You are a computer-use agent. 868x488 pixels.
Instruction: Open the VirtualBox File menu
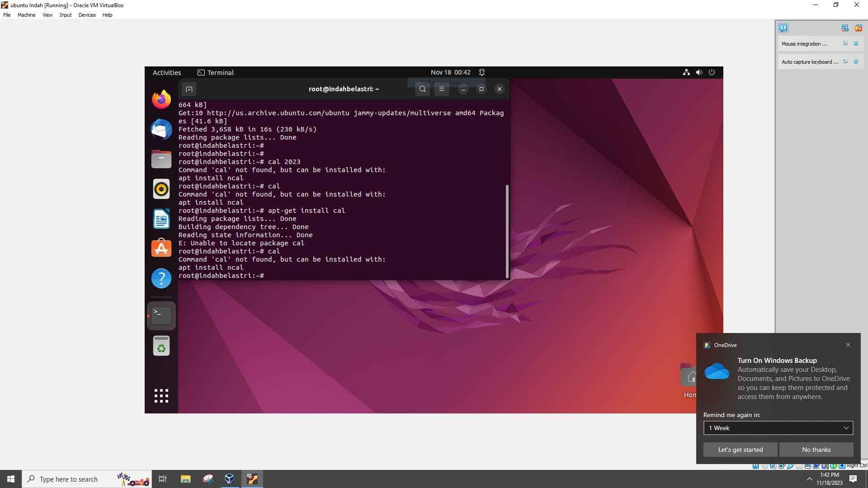pos(7,15)
